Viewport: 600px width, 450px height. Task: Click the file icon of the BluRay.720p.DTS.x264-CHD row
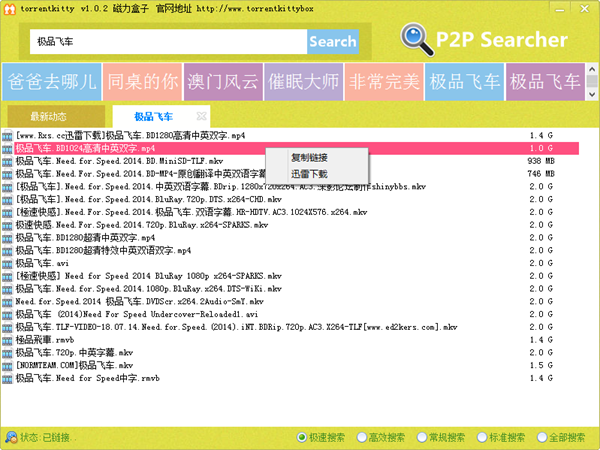7,200
